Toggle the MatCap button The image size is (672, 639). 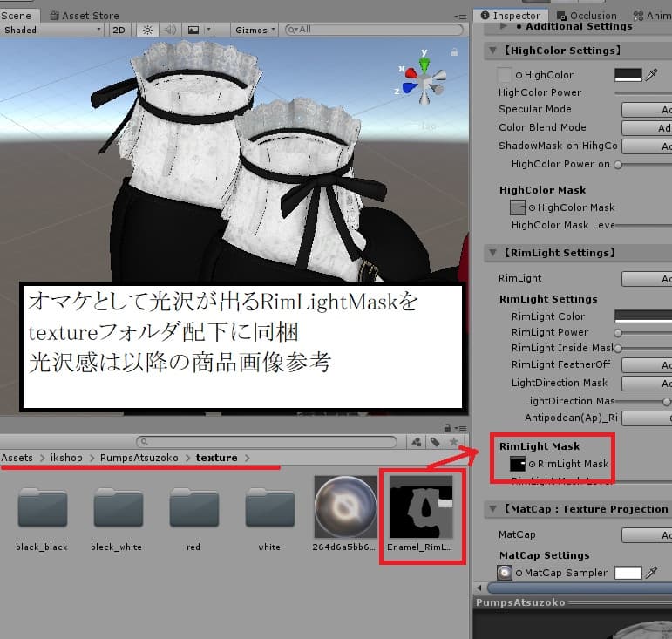(647, 535)
